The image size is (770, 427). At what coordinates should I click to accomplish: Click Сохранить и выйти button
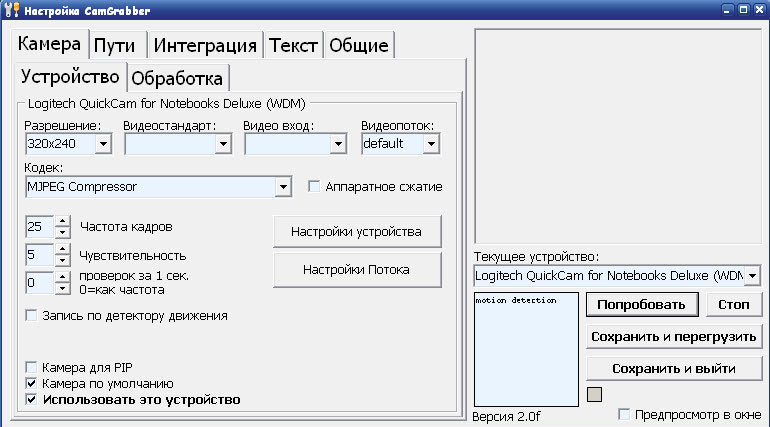click(674, 369)
